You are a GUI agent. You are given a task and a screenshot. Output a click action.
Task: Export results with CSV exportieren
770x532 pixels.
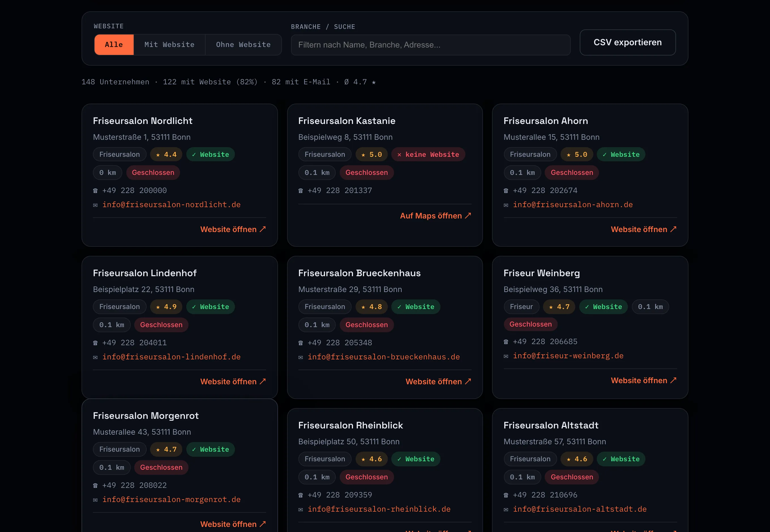[x=628, y=42]
